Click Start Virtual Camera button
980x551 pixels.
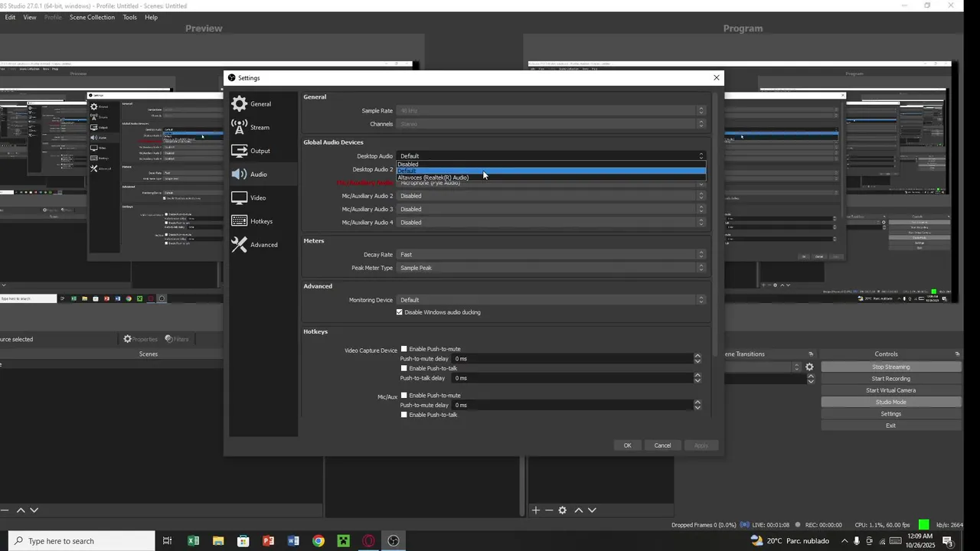(x=890, y=390)
